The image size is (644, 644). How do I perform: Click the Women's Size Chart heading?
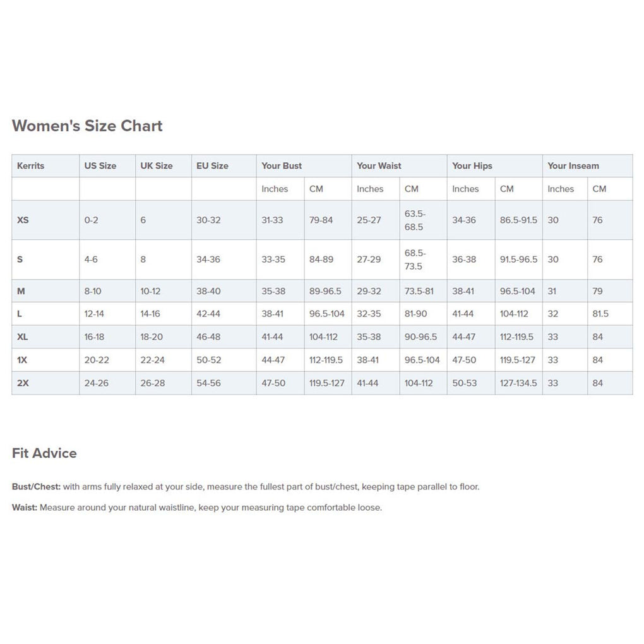coord(87,126)
